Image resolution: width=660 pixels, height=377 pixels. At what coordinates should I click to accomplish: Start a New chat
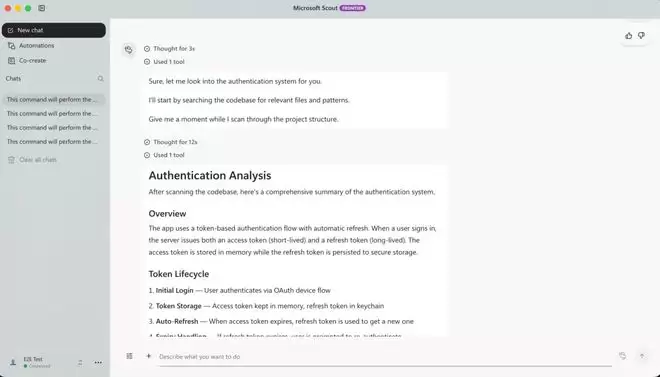tap(54, 30)
